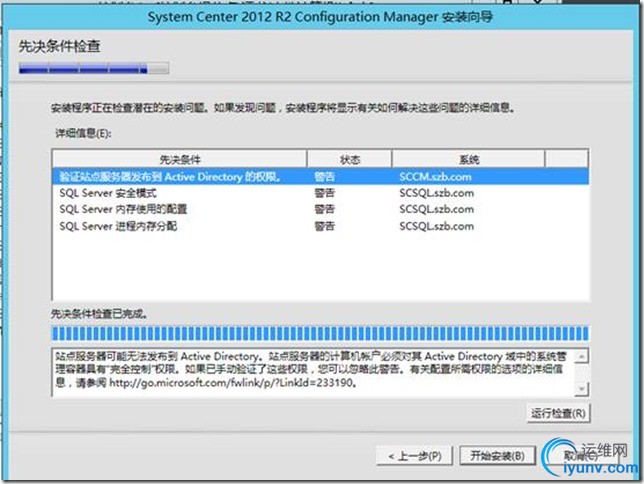Sort by the 状态 column header
The height and width of the screenshot is (484, 644).
pyautogui.click(x=350, y=159)
